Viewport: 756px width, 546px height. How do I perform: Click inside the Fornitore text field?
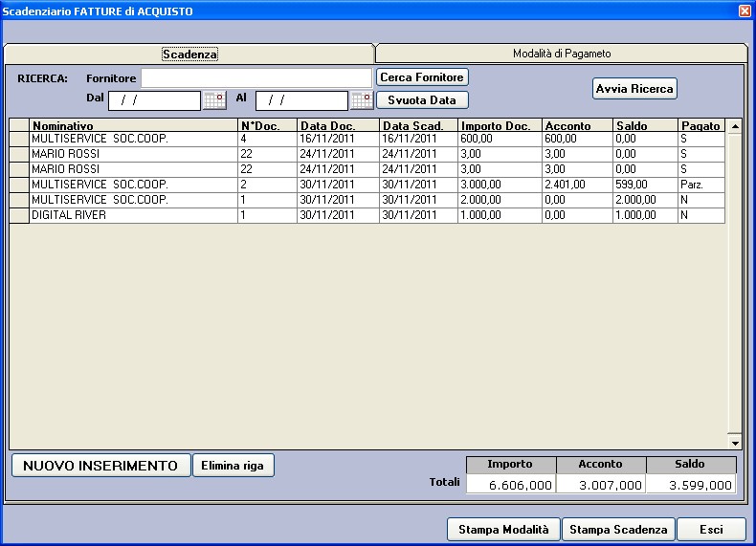pos(256,77)
